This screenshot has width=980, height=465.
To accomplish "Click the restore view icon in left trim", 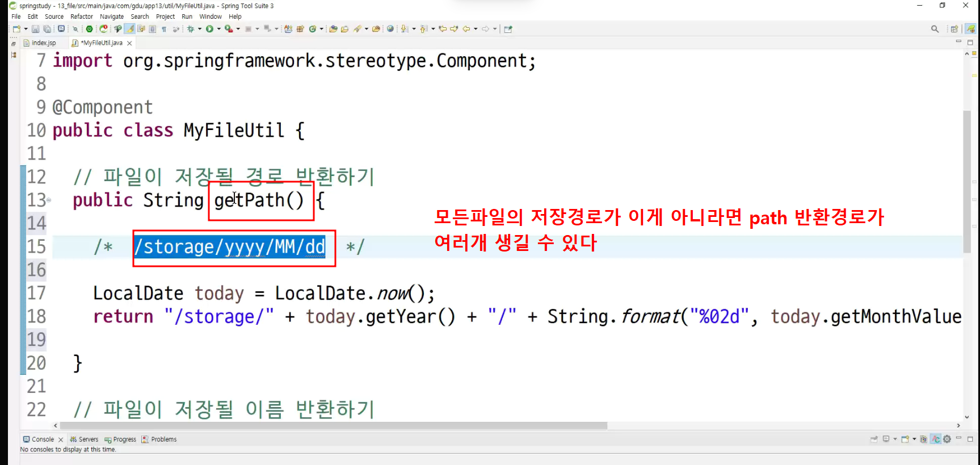I will click(14, 43).
